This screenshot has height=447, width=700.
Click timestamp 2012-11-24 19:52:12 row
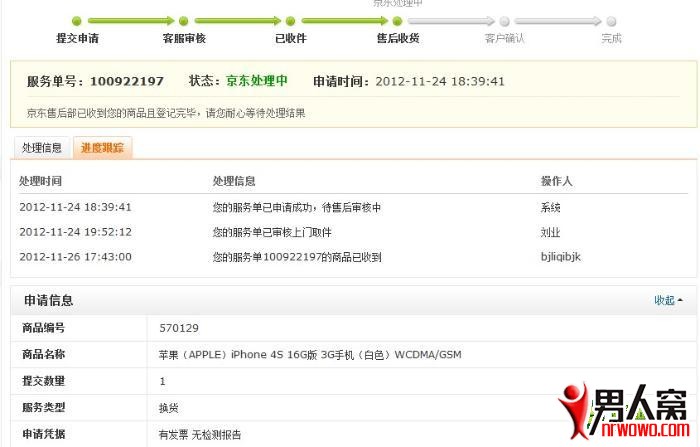[x=75, y=232]
